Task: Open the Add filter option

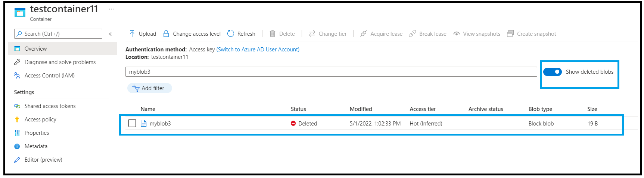Action: [x=149, y=88]
